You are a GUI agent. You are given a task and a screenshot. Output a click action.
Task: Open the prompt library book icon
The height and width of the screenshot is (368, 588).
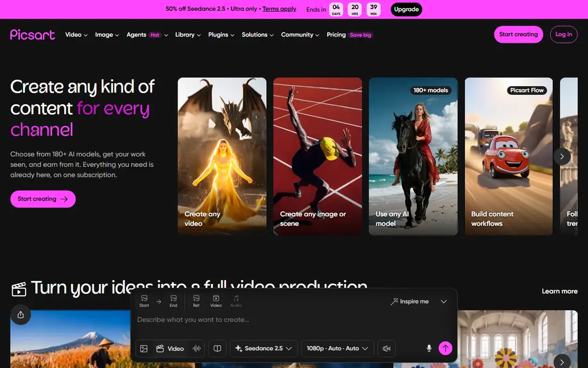(217, 349)
